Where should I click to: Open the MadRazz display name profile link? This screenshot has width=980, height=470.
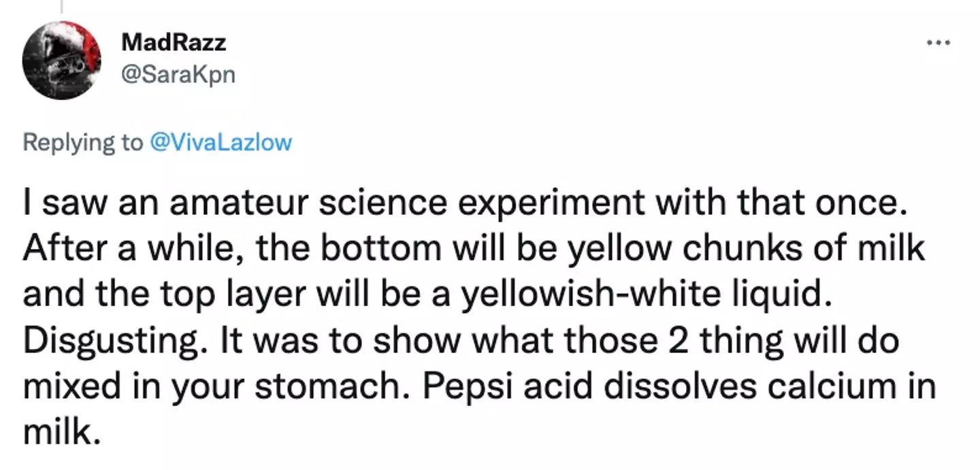click(174, 43)
